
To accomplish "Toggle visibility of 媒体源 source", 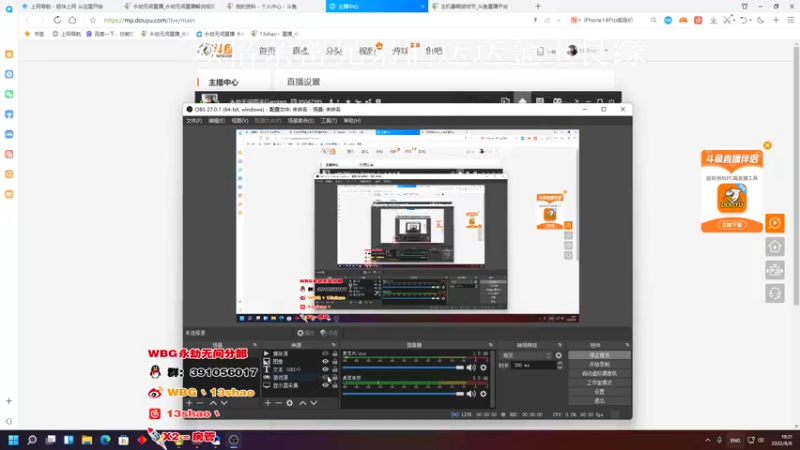I will point(325,354).
